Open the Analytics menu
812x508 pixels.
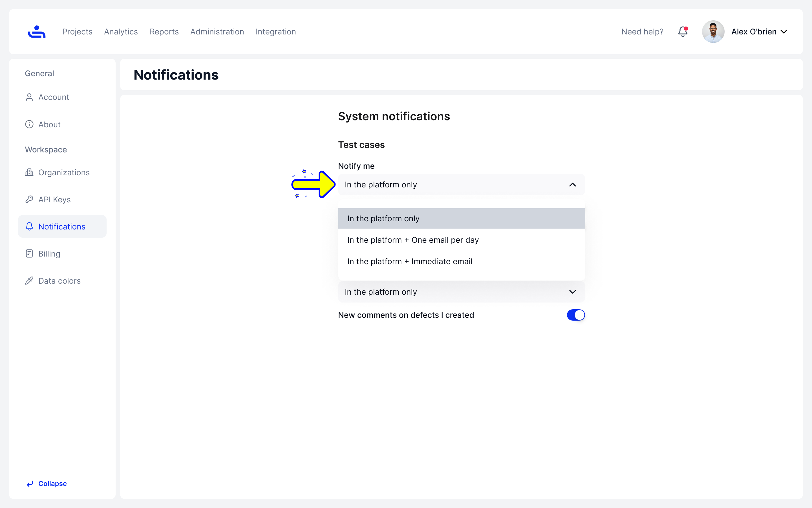(121, 32)
